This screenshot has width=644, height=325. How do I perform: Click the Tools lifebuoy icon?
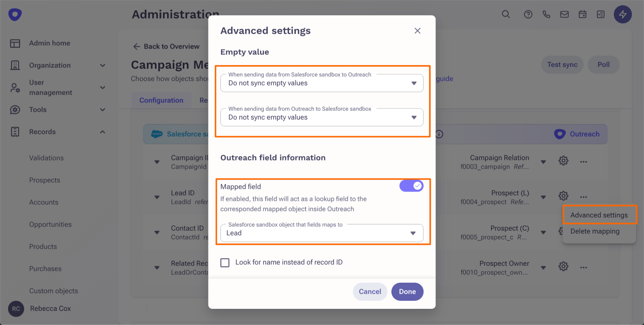[x=15, y=110]
